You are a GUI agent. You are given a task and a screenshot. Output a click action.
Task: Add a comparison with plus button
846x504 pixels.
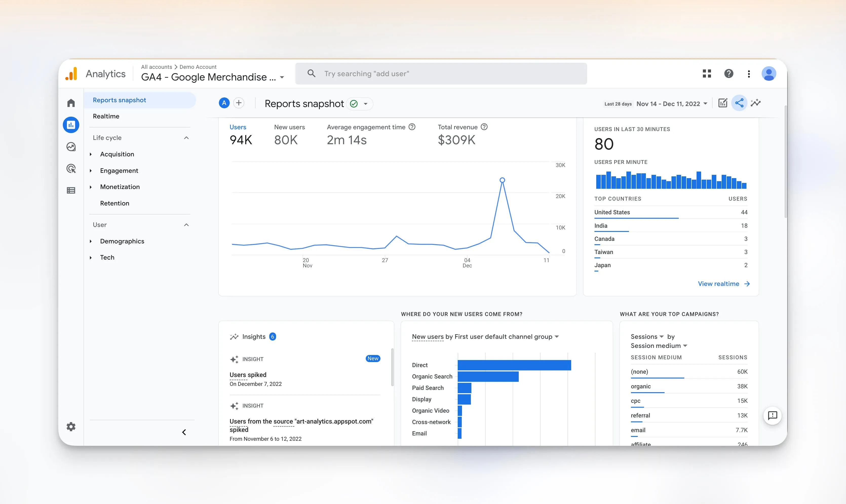click(x=239, y=103)
